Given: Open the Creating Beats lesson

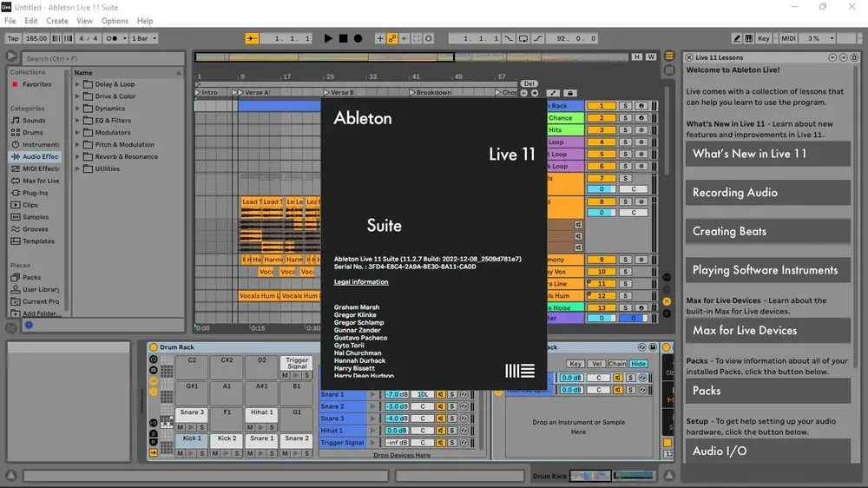Looking at the screenshot, I should click(x=768, y=232).
